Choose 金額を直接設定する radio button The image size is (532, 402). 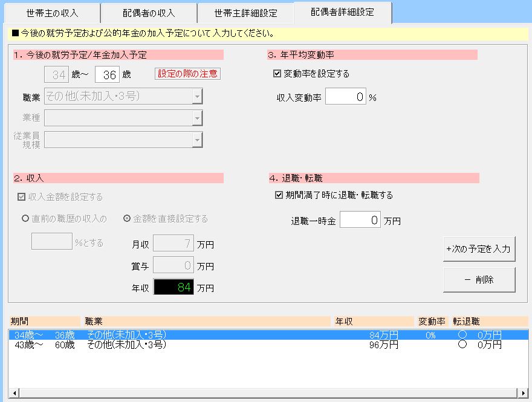tap(127, 219)
